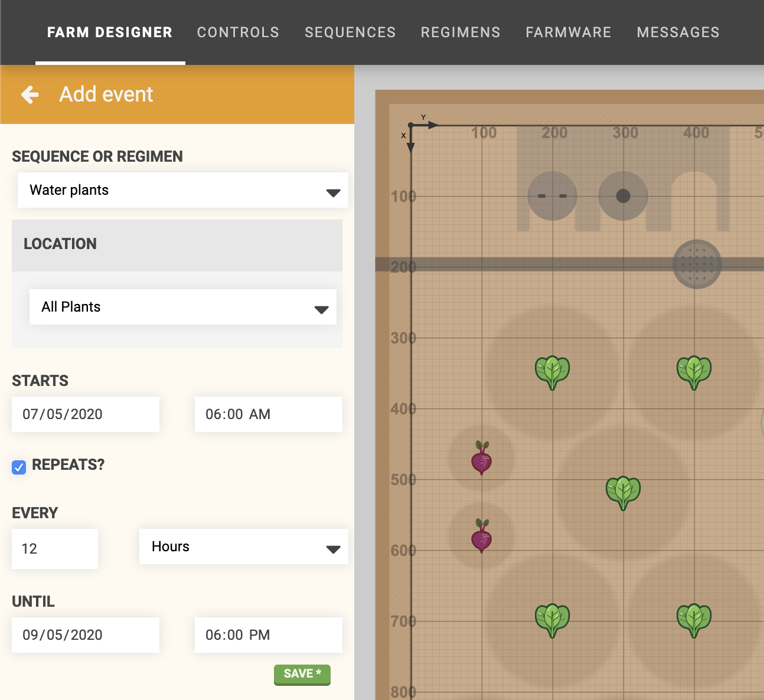Click the map origin axis marker

411,126
